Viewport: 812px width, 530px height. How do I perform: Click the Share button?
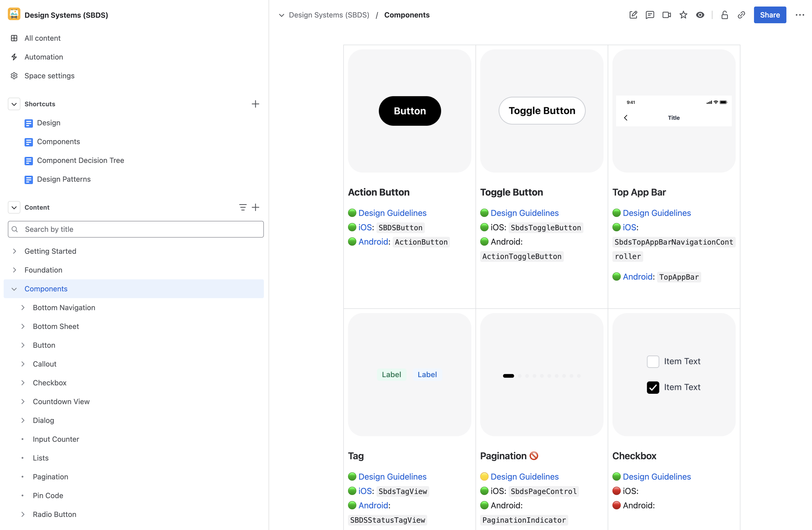(770, 15)
